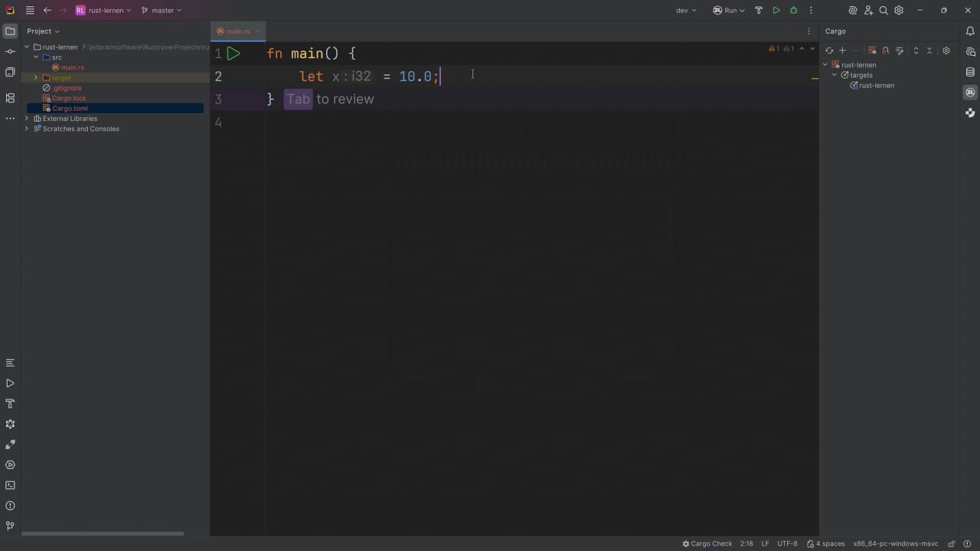Close the main.rs tab
The width and height of the screenshot is (980, 551).
pyautogui.click(x=258, y=31)
